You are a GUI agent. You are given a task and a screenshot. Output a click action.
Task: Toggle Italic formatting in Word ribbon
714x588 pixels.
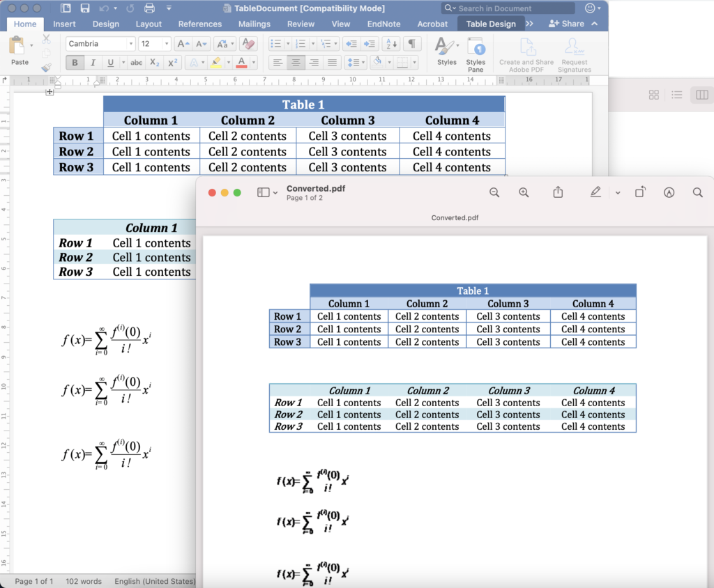pyautogui.click(x=93, y=63)
